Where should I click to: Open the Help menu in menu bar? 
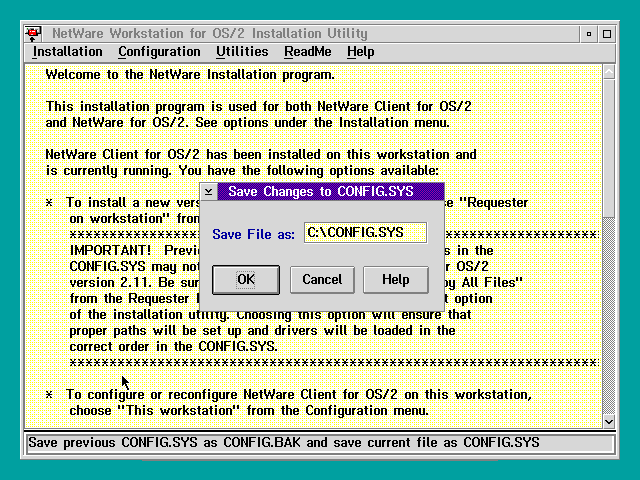360,52
